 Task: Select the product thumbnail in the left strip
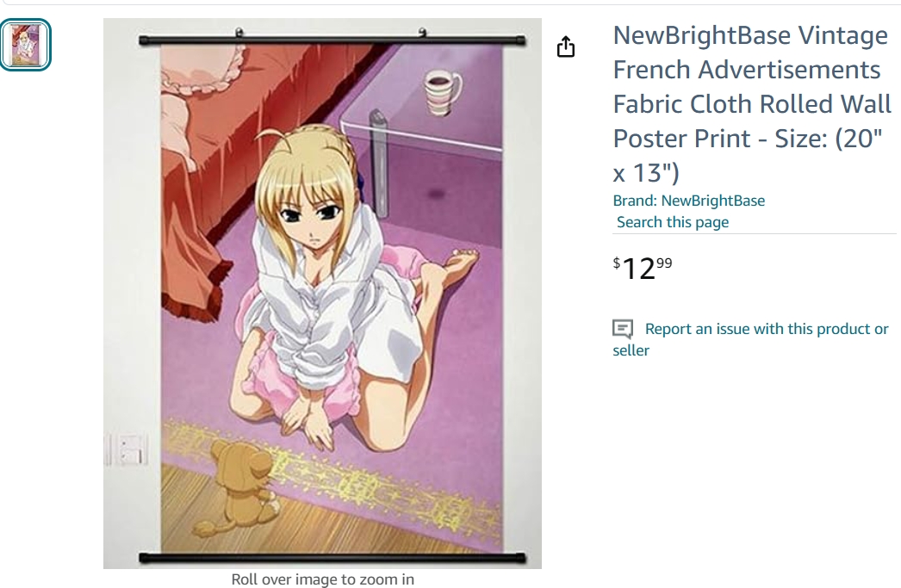[x=26, y=45]
